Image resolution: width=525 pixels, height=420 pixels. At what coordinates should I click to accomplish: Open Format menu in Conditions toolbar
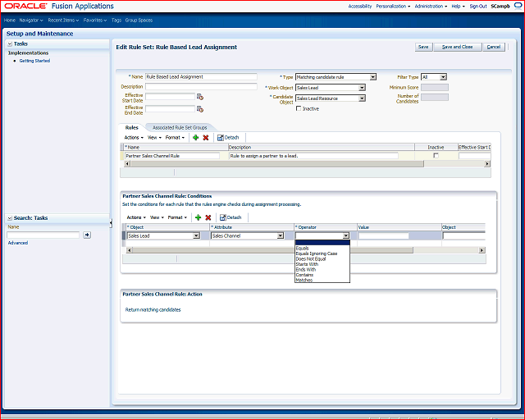(177, 217)
